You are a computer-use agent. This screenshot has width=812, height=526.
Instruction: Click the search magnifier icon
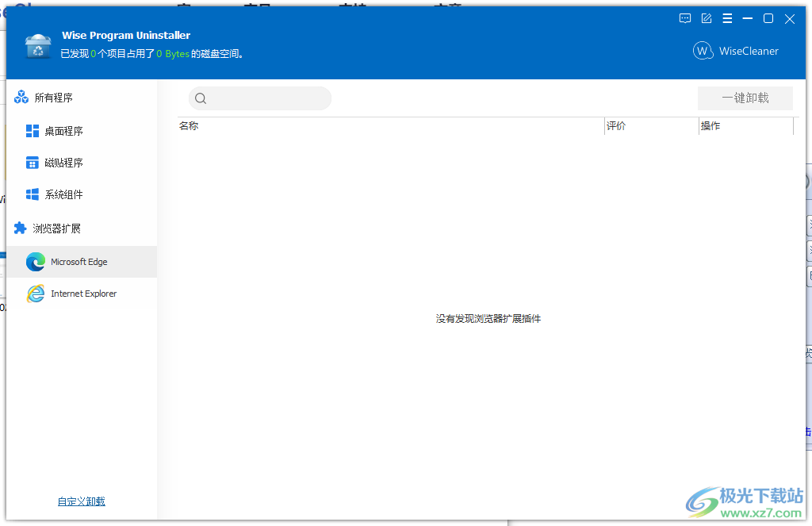[201, 98]
